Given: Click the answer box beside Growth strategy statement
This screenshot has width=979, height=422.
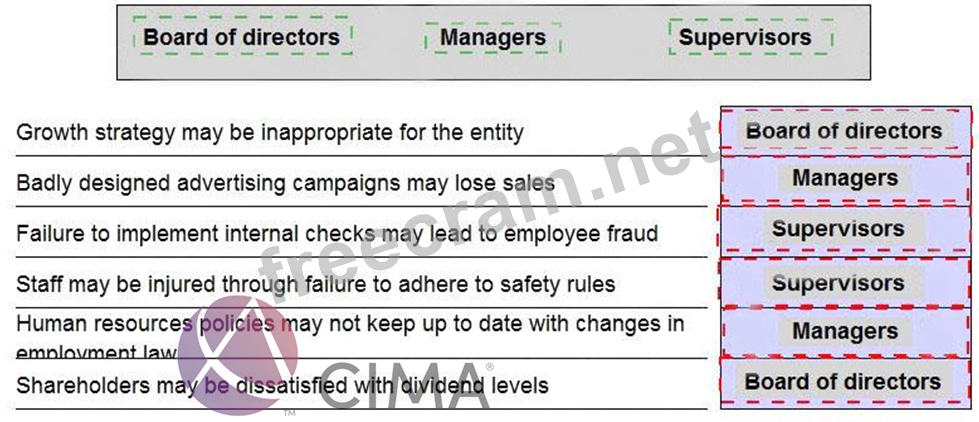Looking at the screenshot, I should click(844, 131).
